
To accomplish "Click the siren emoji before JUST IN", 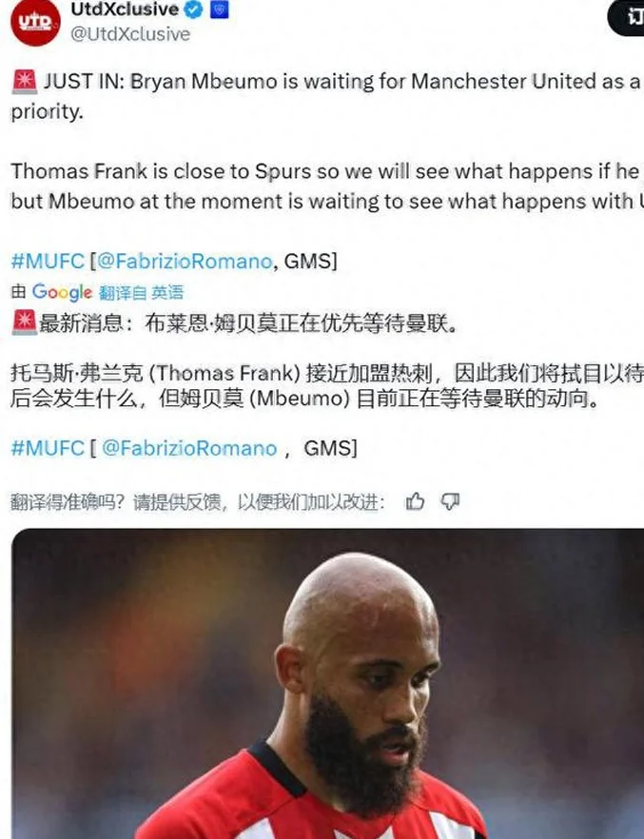I will (24, 82).
